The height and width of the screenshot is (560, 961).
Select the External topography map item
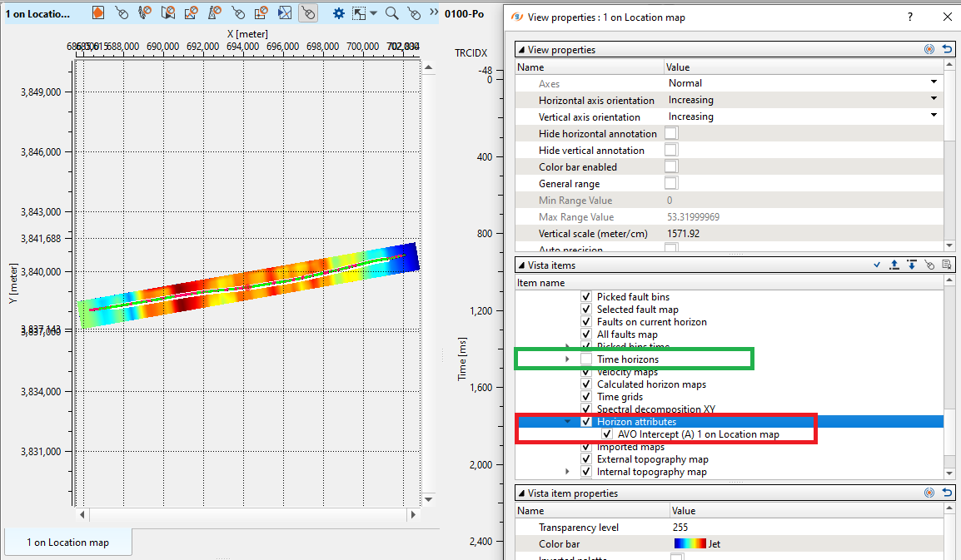click(652, 458)
